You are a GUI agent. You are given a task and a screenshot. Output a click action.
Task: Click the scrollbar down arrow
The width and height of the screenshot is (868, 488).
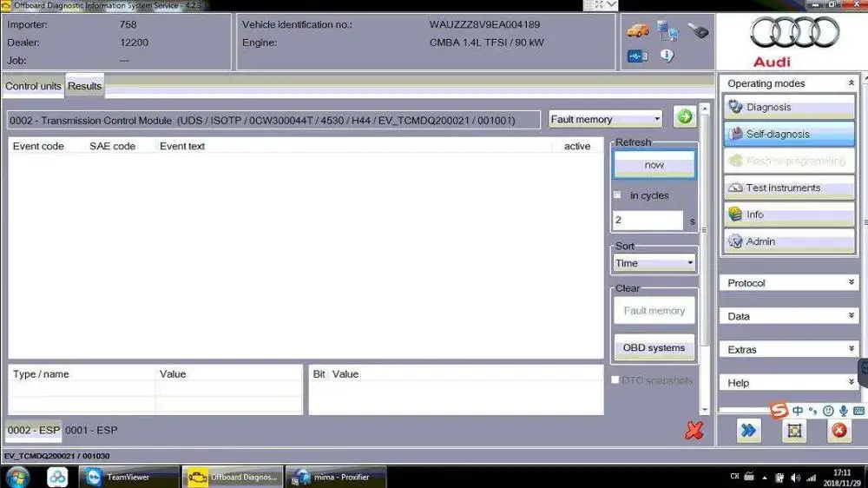(x=705, y=410)
